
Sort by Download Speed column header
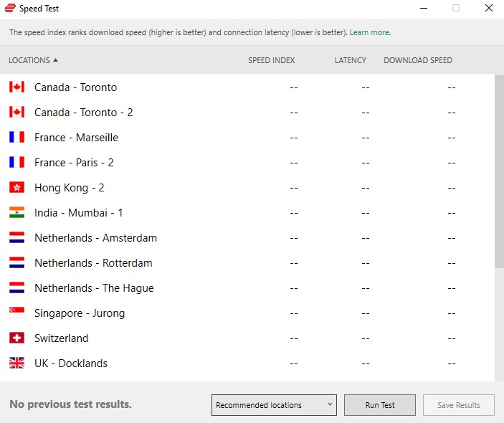pyautogui.click(x=418, y=60)
